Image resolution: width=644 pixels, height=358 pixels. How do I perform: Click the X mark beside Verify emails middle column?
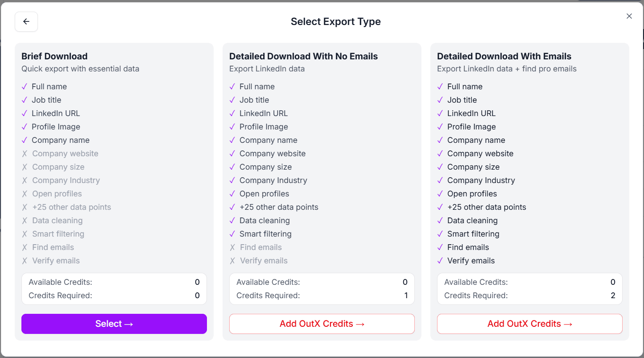(232, 261)
